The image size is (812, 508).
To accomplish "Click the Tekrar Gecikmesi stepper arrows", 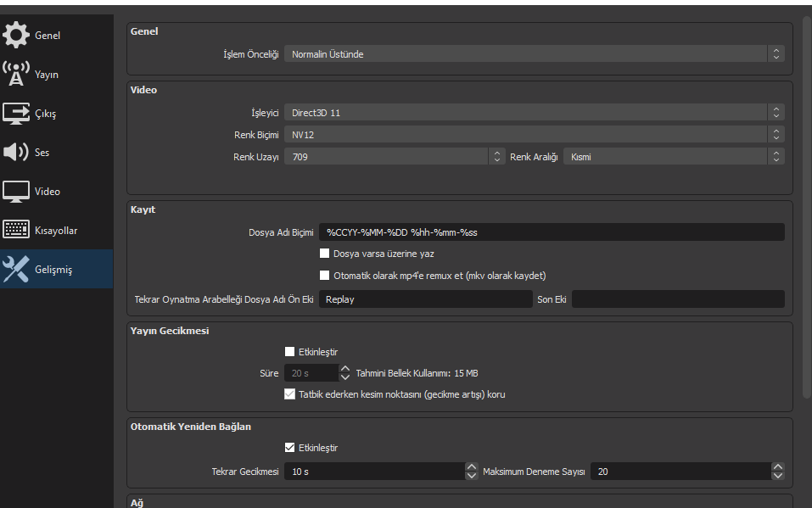I will point(472,472).
